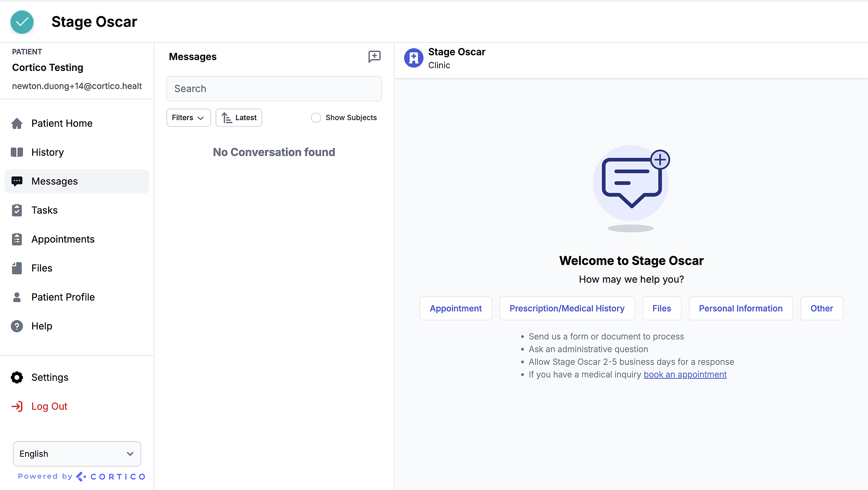Viewport: 868px width, 490px height.
Task: Go to Patient Profile in sidebar
Action: coord(63,297)
